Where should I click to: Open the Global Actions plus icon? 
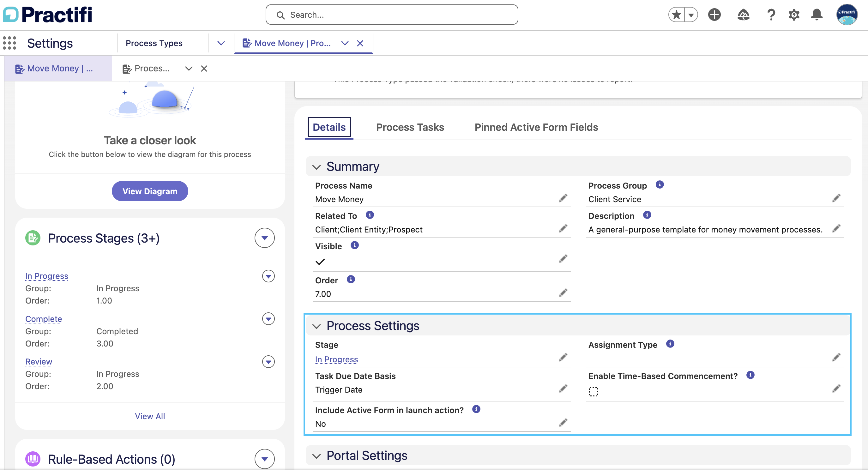click(x=714, y=15)
